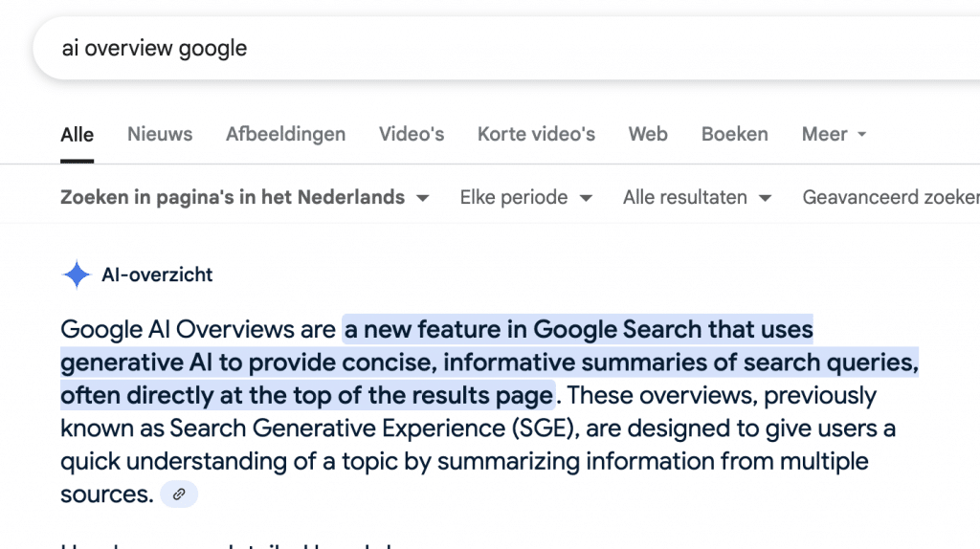Viewport: 980px width, 549px height.
Task: Click the blue AI-overzicht sparkle icon
Action: pyautogui.click(x=77, y=274)
